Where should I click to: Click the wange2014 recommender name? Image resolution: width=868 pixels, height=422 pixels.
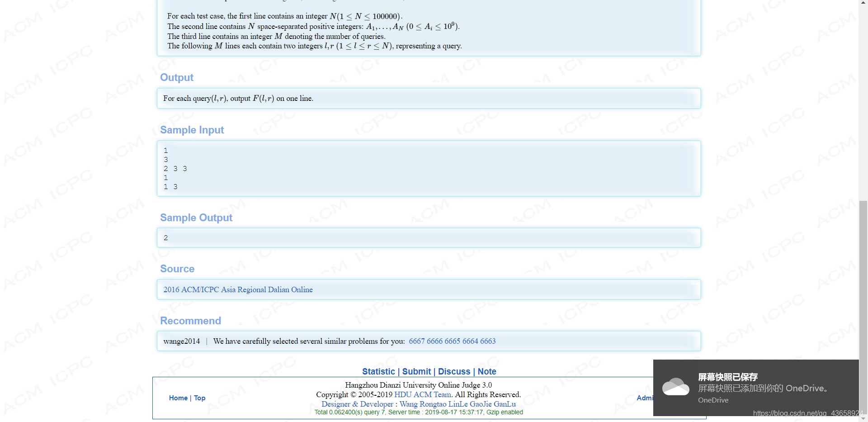tap(181, 341)
